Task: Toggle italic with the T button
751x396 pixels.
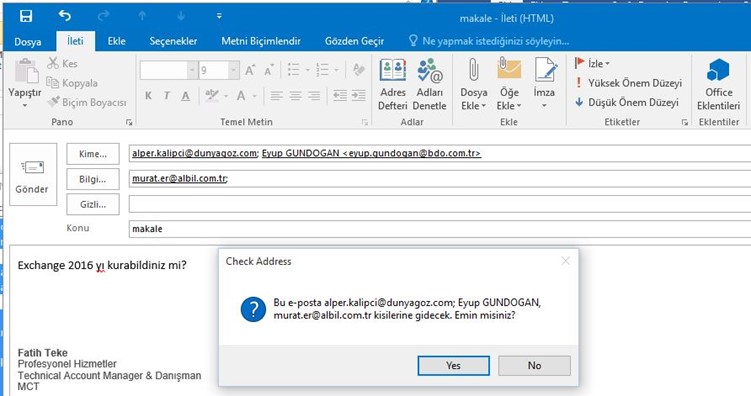Action: (167, 96)
